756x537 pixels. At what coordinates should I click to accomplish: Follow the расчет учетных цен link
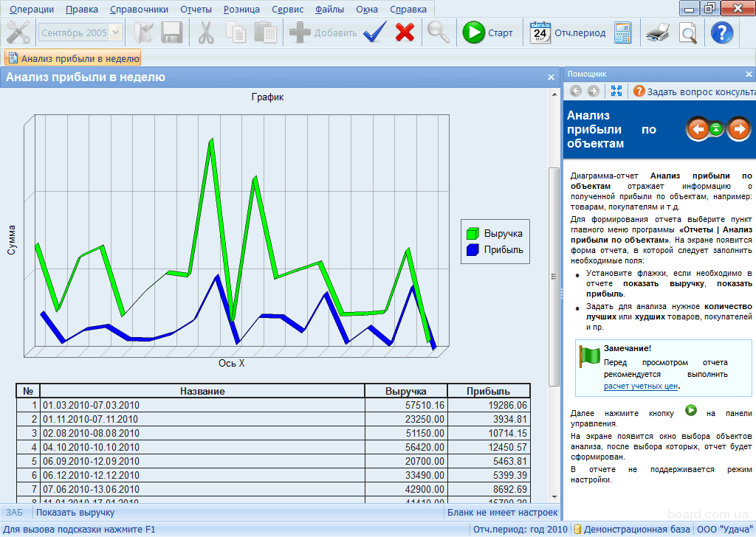pos(641,386)
